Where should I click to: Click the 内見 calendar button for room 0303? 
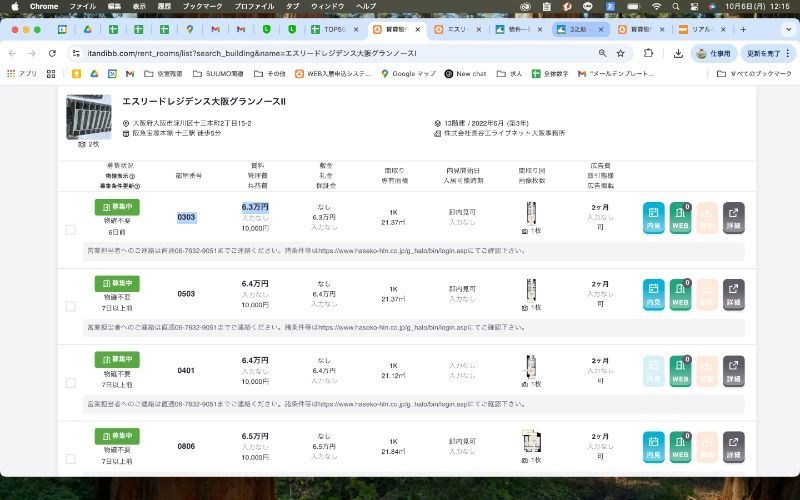[x=653, y=218]
